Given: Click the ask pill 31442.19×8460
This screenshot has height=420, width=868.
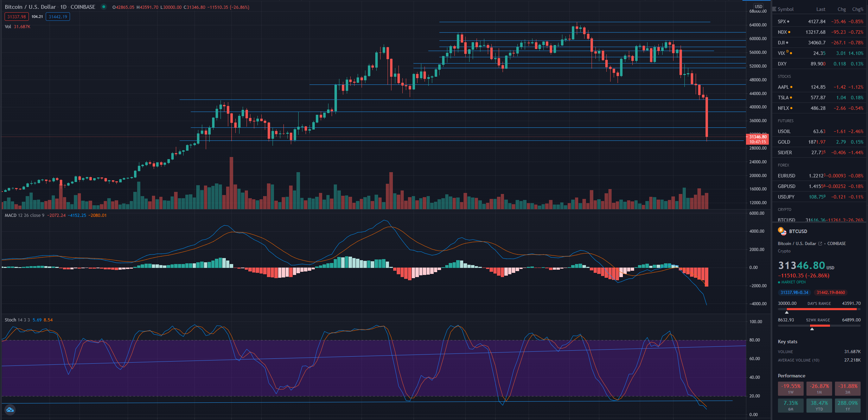Looking at the screenshot, I should tap(830, 293).
